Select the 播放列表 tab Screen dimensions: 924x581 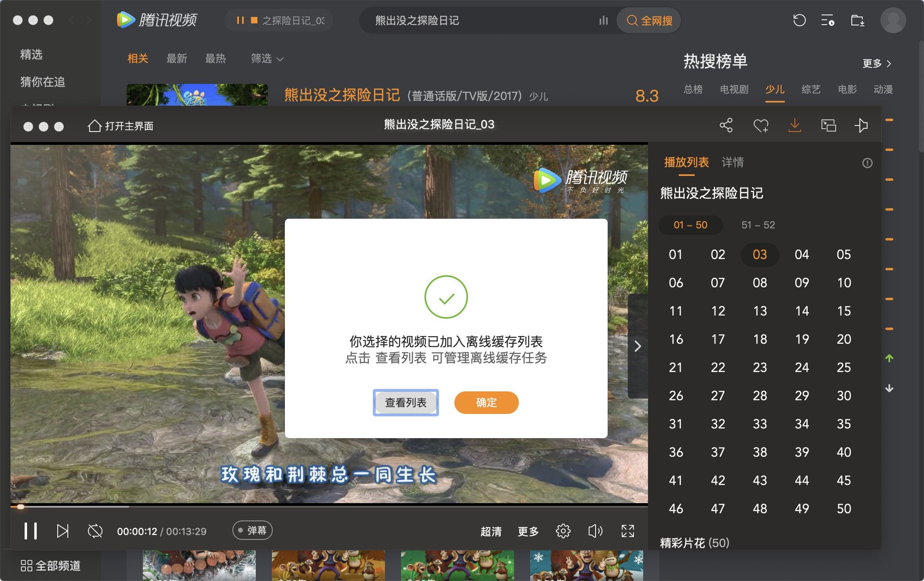(x=686, y=162)
